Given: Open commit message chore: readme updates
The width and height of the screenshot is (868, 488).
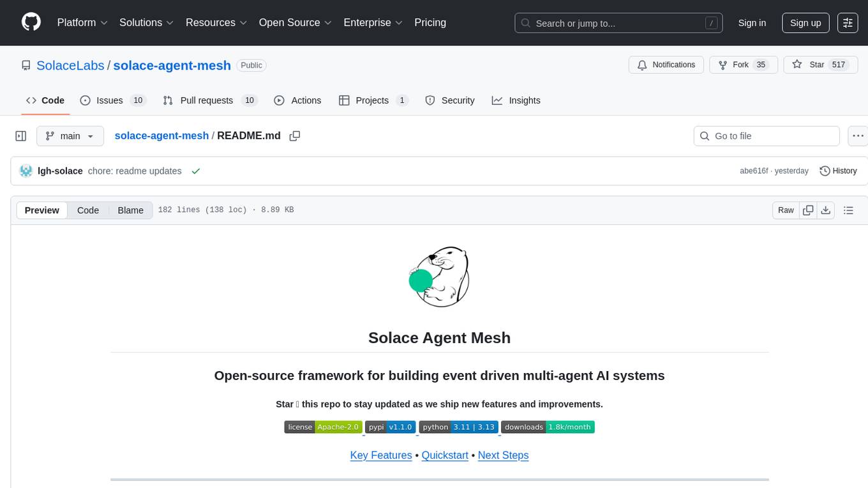Looking at the screenshot, I should point(135,171).
